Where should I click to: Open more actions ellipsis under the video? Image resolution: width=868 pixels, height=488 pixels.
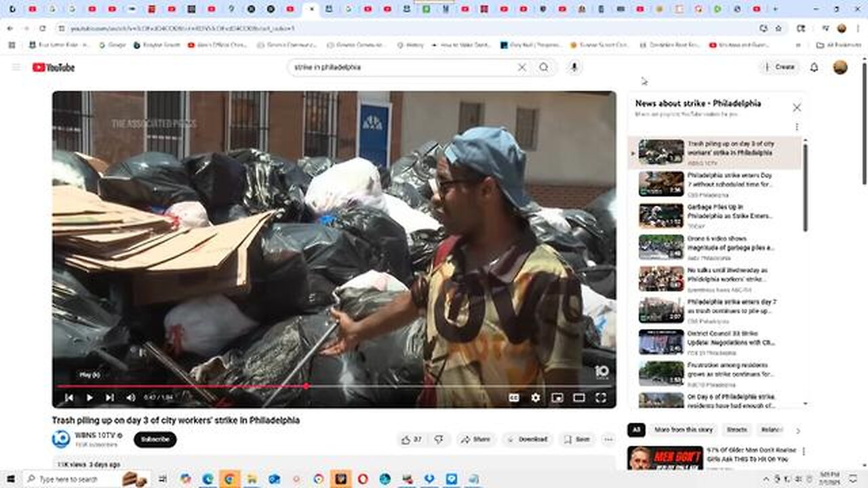608,439
